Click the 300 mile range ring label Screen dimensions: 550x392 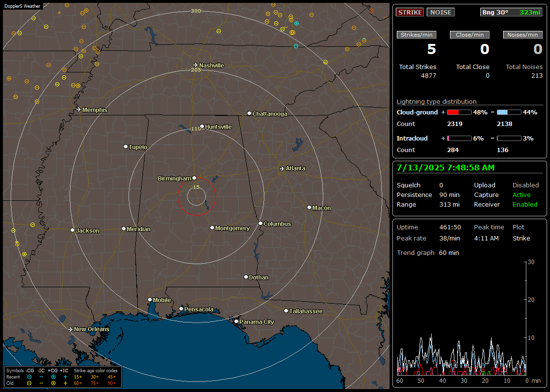[x=196, y=11]
